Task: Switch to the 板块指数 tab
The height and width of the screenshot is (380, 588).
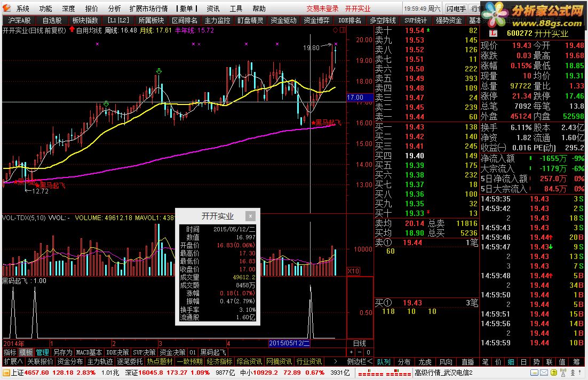Action: click(85, 21)
